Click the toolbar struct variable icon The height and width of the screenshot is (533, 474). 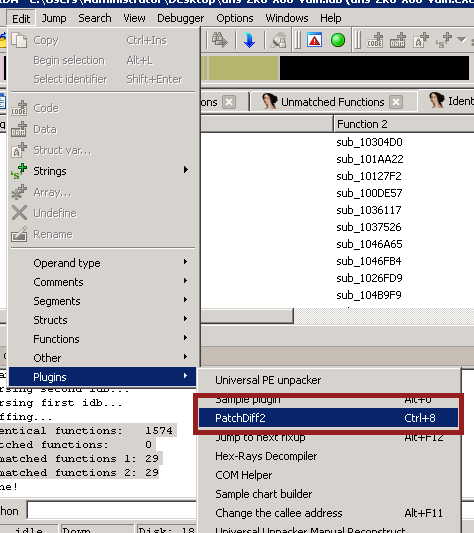[421, 40]
